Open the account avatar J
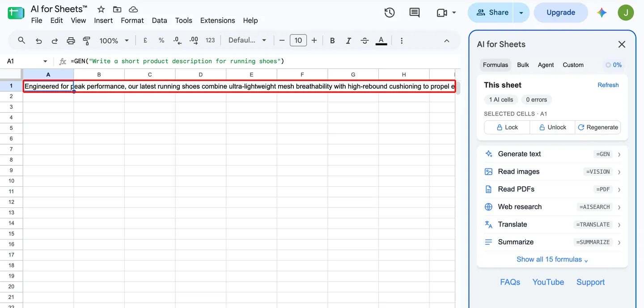 click(626, 13)
